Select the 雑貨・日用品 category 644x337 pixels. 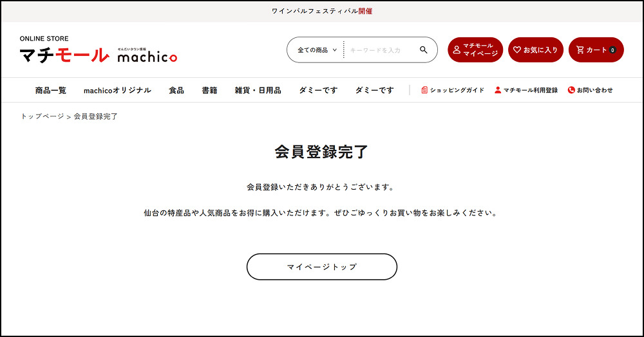pos(258,91)
